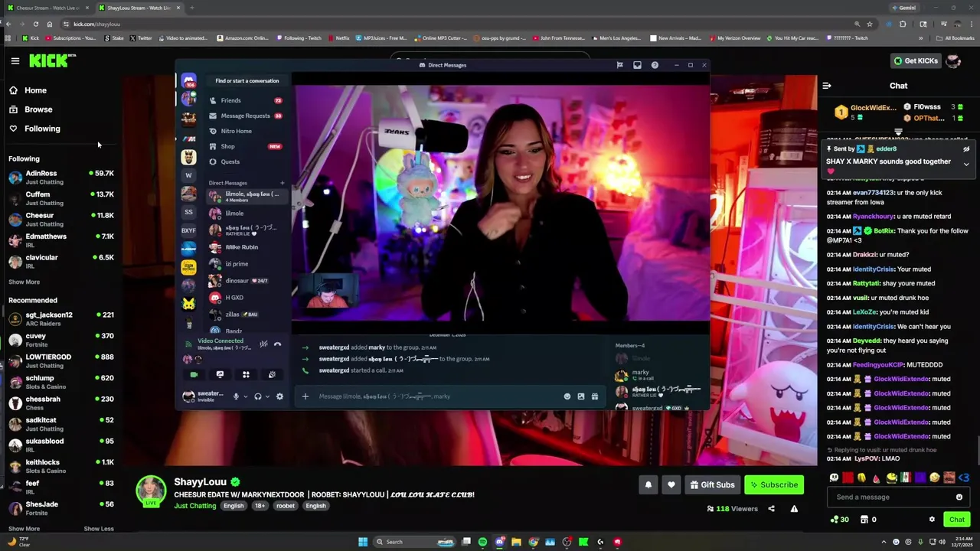Screen dimensions: 980x551
Task: Open Discord soundboard button
Action: pos(272,374)
